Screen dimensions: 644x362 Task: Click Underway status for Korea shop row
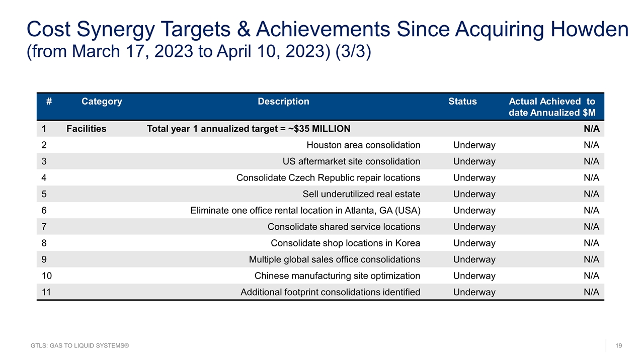pyautogui.click(x=474, y=243)
